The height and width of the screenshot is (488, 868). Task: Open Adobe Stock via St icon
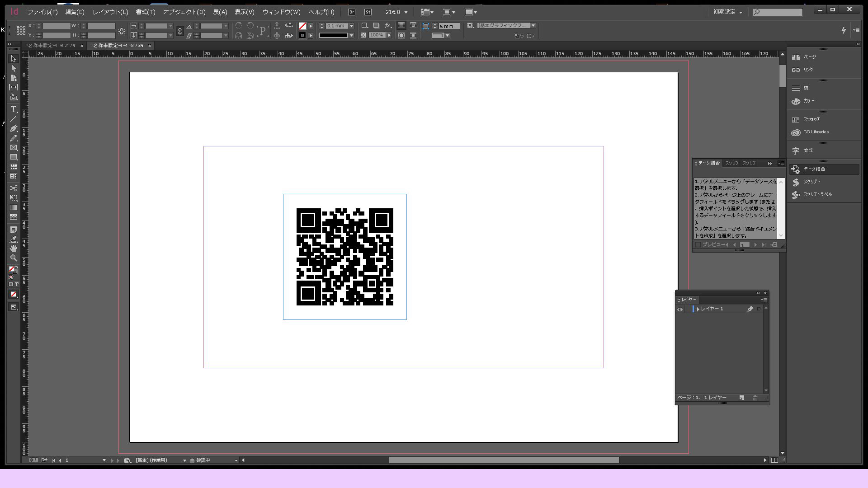pos(368,12)
